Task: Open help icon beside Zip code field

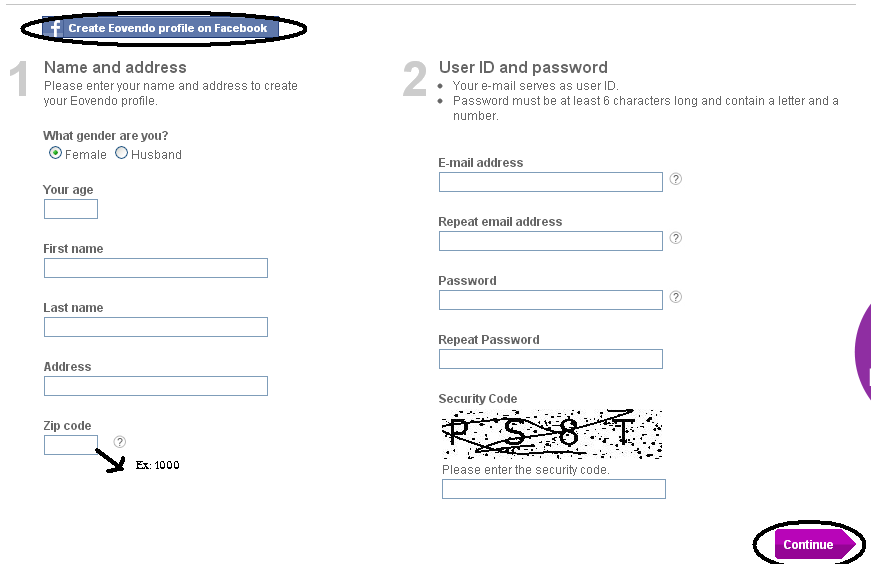Action: pos(119,442)
